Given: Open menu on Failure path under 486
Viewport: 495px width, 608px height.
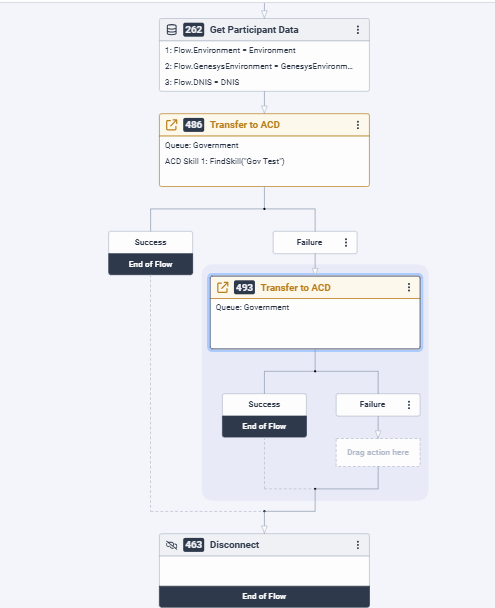Looking at the screenshot, I should (x=346, y=242).
